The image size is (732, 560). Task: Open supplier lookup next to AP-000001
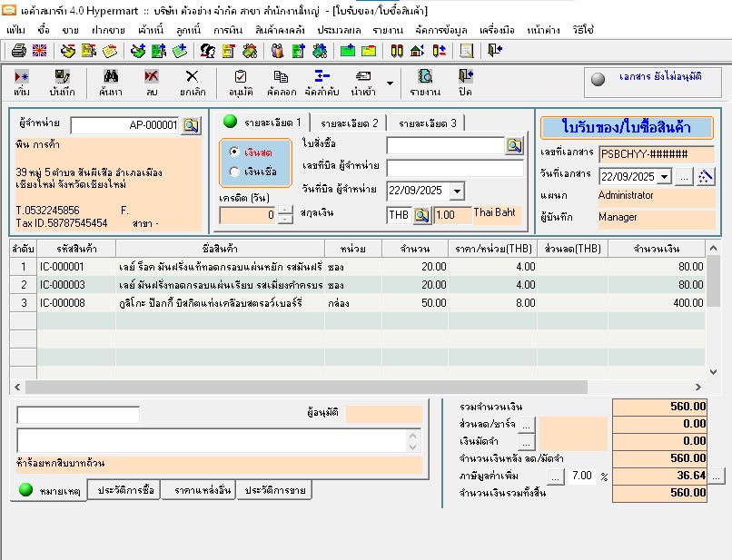(190, 125)
